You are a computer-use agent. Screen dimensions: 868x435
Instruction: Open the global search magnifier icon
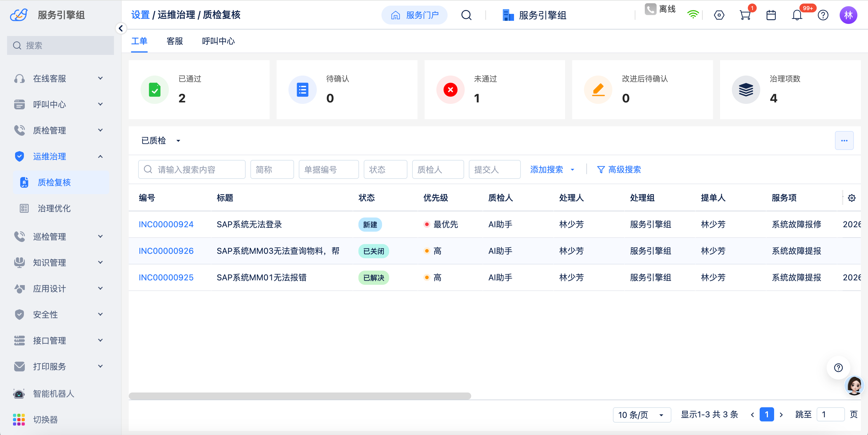(x=466, y=15)
